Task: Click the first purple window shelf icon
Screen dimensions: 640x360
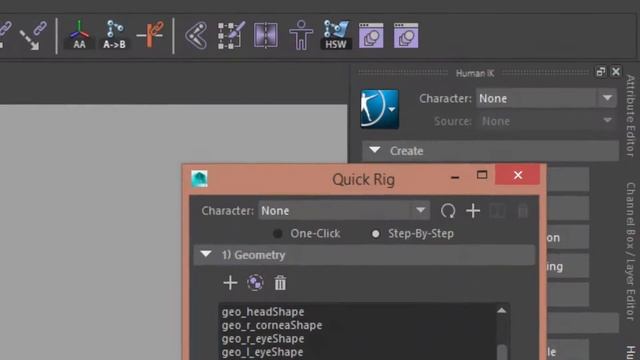Action: [x=371, y=36]
